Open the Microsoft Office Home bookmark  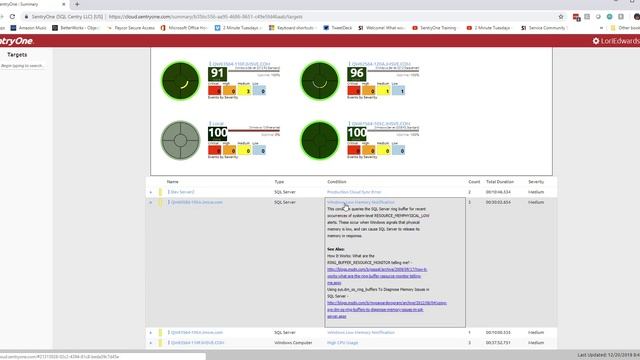click(x=184, y=28)
